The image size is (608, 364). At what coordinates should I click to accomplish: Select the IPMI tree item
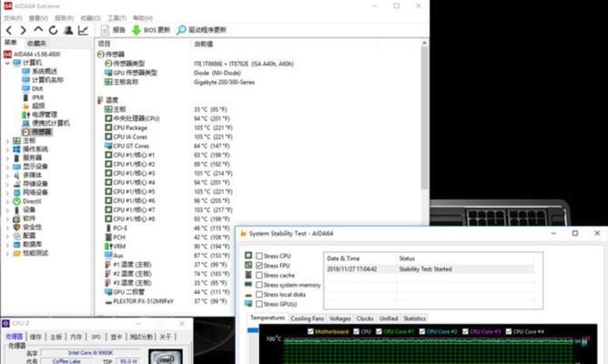click(37, 97)
